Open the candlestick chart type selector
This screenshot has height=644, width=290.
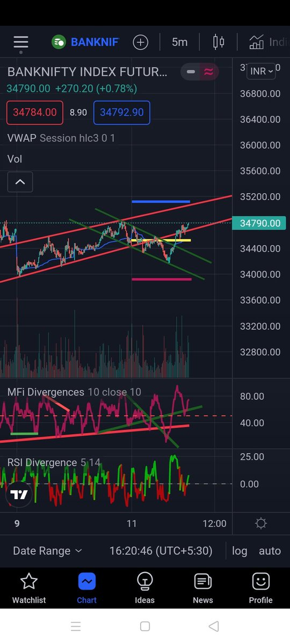(219, 42)
